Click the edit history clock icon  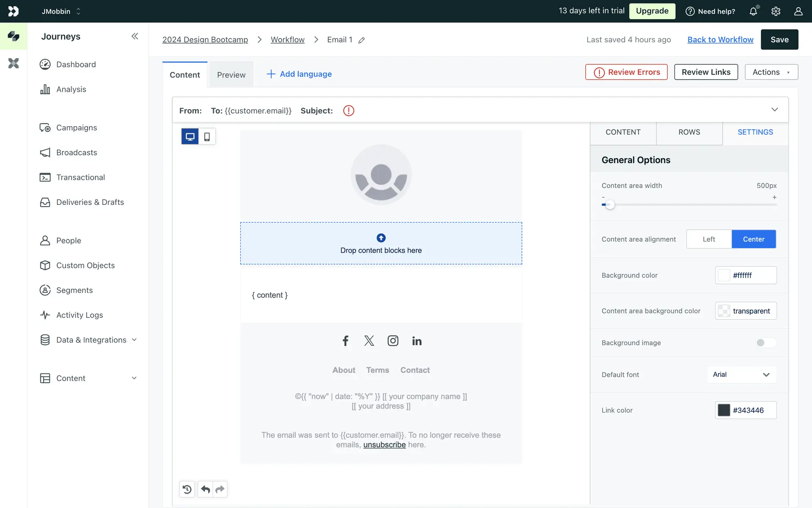[x=187, y=489]
